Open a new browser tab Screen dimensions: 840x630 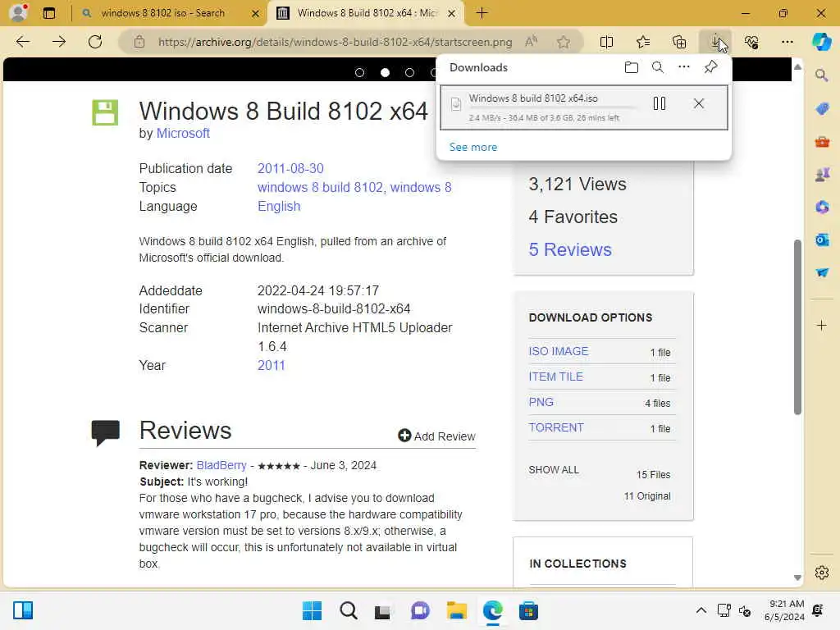click(482, 13)
